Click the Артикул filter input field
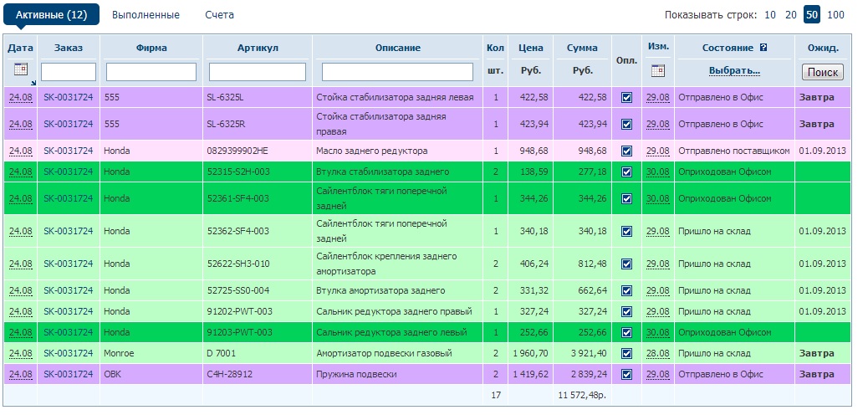The width and height of the screenshot is (868, 415). coord(258,72)
